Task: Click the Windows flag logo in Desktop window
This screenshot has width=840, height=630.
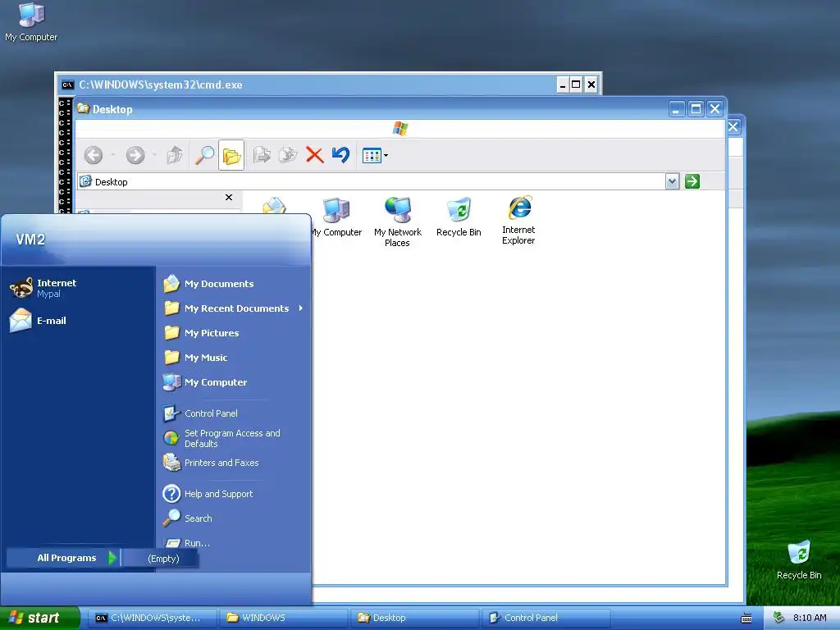Action: click(x=400, y=129)
